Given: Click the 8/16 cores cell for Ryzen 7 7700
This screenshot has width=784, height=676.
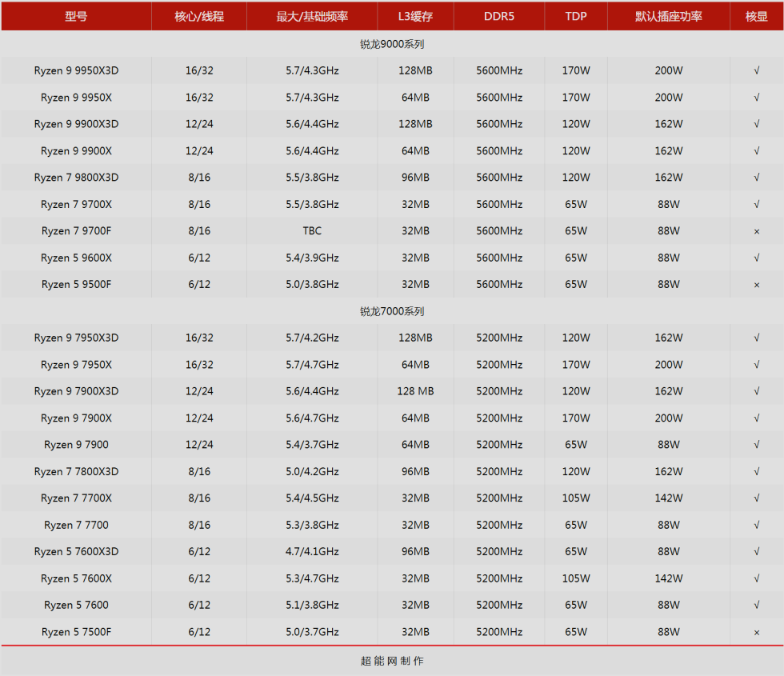Looking at the screenshot, I should pos(199,526).
